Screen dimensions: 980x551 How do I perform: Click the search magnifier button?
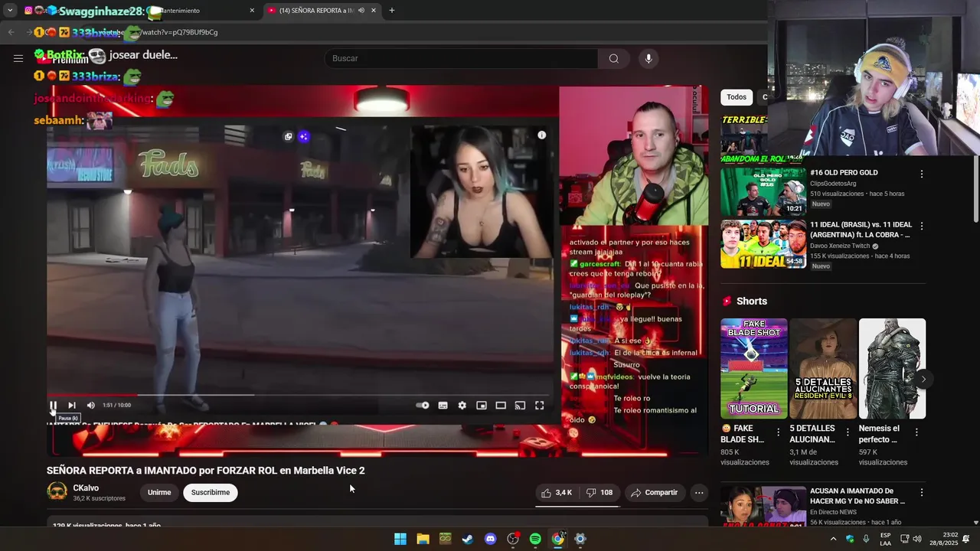613,58
